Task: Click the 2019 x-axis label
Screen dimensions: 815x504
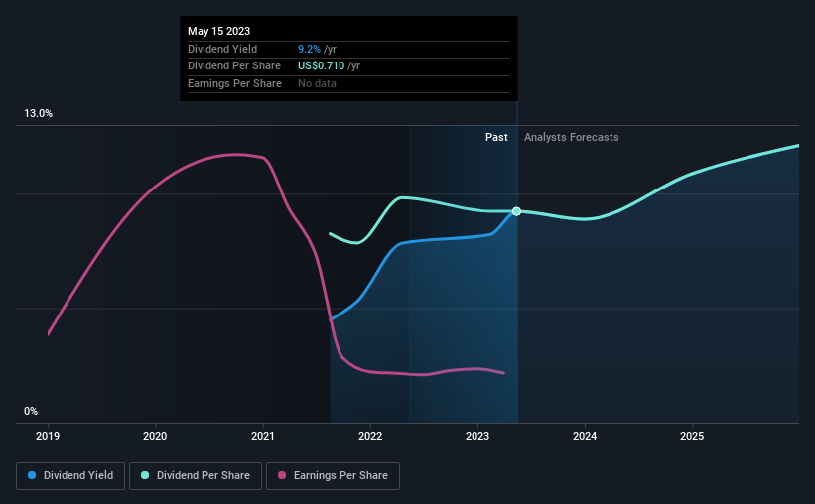Action: [x=48, y=436]
